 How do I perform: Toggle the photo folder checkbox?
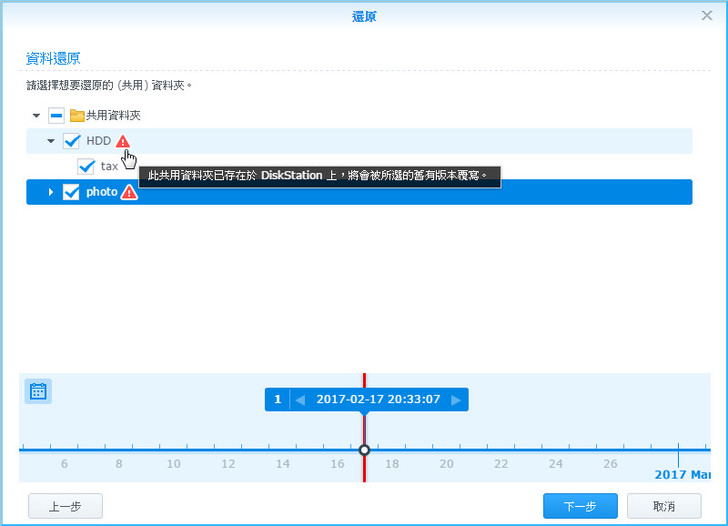71,192
